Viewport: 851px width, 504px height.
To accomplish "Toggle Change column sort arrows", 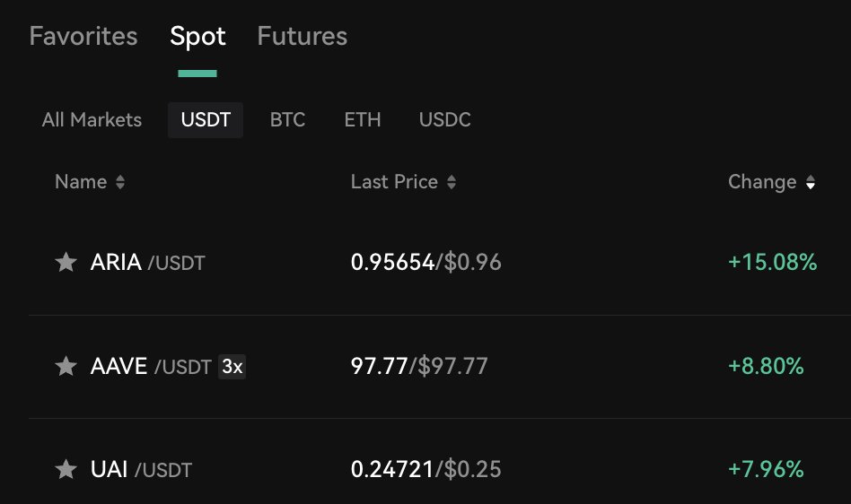I will point(811,183).
